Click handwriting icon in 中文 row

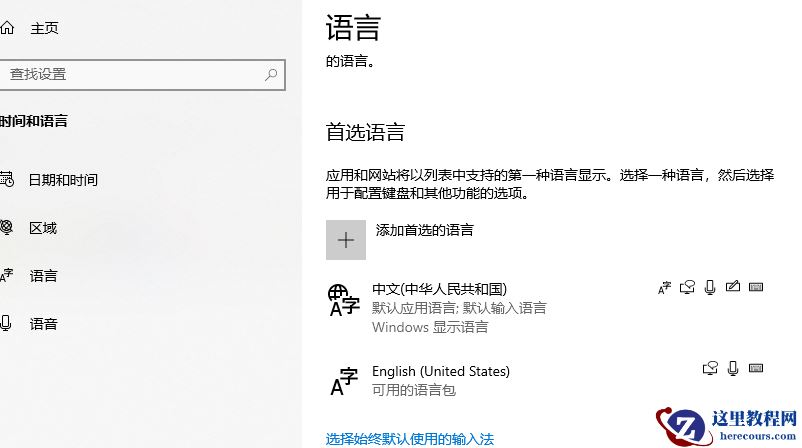[x=733, y=286]
